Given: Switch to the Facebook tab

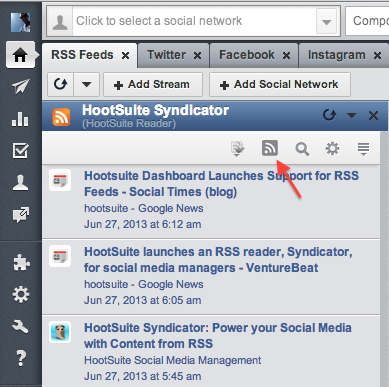Looking at the screenshot, I should coord(247,55).
